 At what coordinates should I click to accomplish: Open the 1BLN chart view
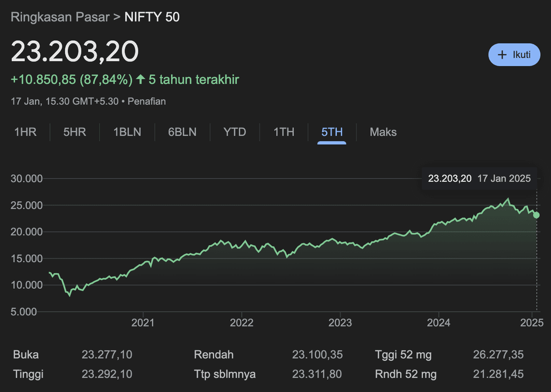[x=127, y=132]
